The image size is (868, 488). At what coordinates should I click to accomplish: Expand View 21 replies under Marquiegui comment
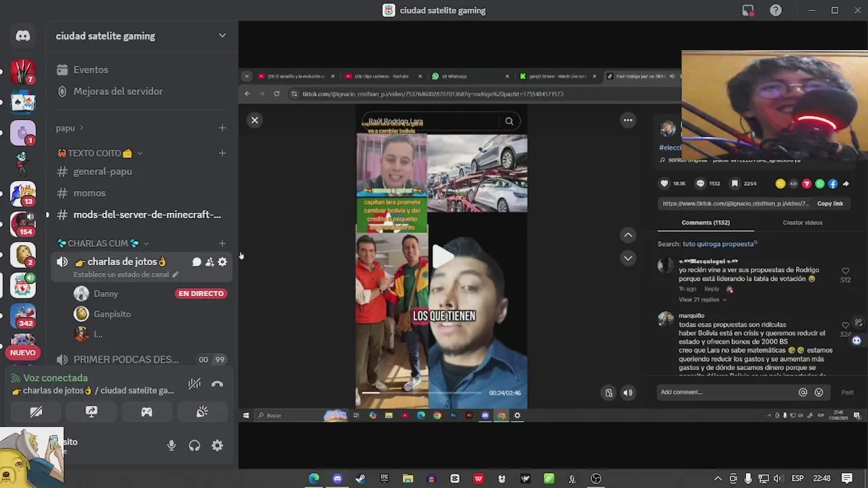702,300
